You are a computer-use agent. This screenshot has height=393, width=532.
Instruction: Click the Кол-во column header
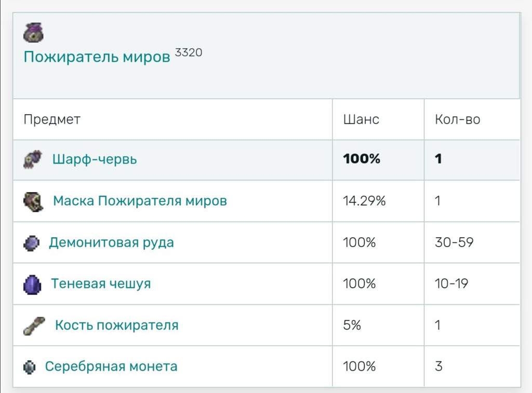(x=457, y=119)
